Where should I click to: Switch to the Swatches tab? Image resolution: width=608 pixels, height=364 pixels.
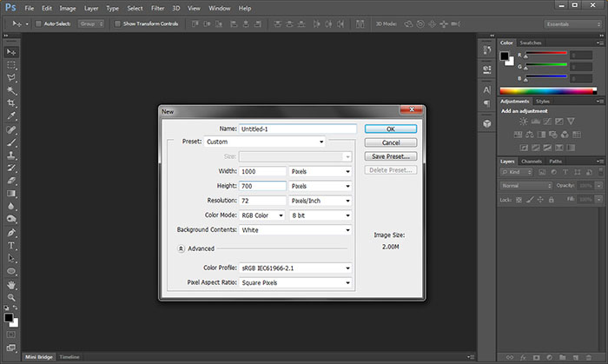(531, 42)
